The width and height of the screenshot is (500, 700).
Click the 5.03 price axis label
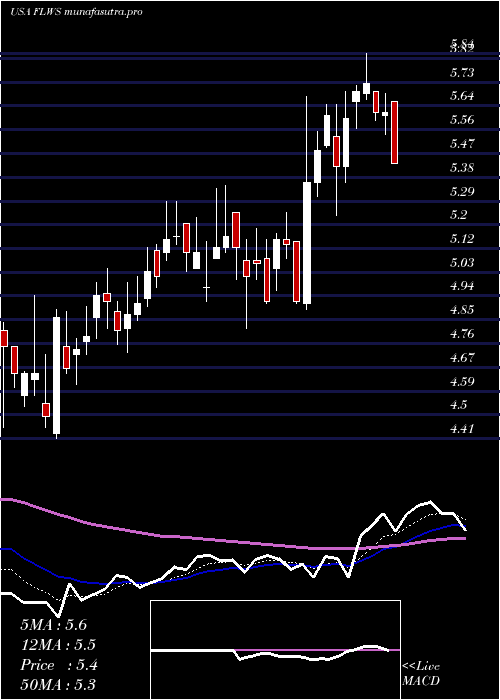[462, 262]
